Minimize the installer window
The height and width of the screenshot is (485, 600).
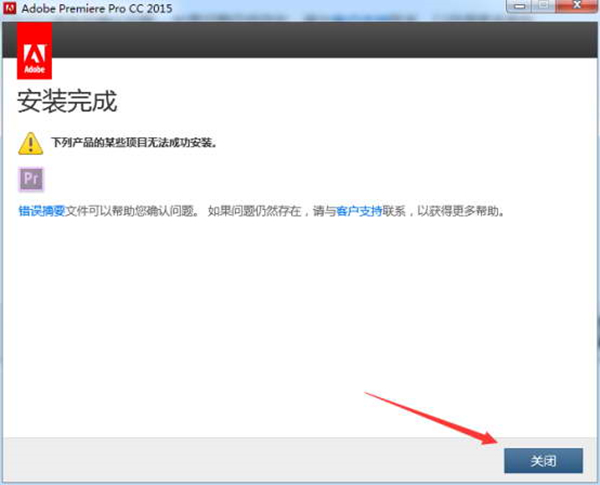520,6
